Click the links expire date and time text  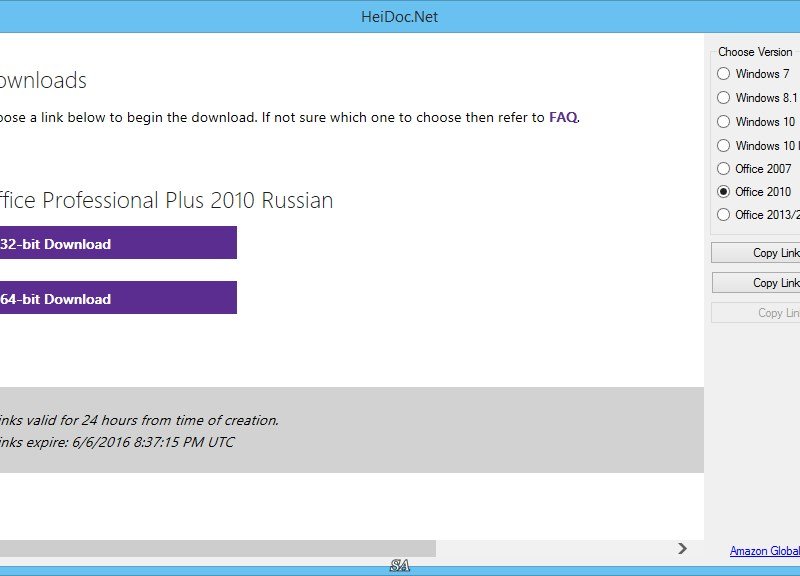117,442
